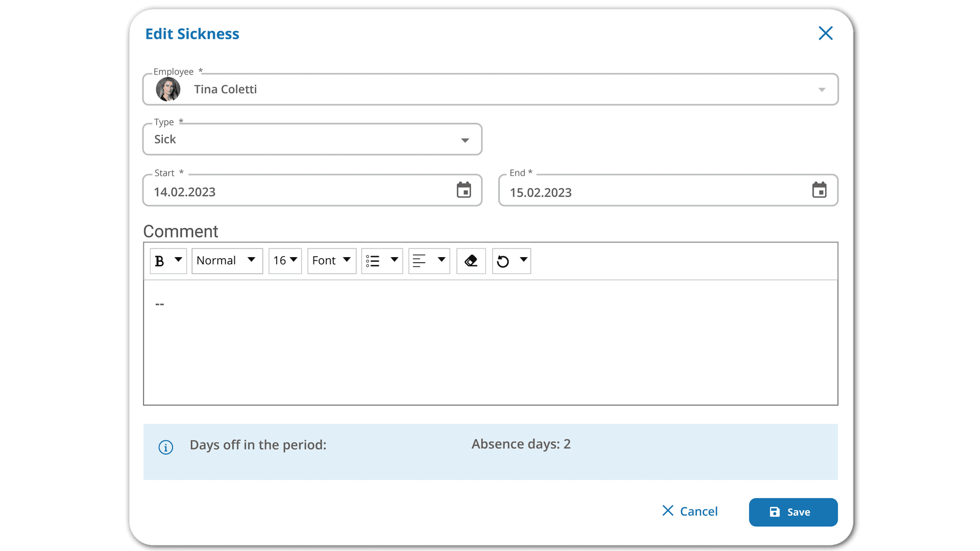Image resolution: width=980 pixels, height=551 pixels.
Task: Expand the undo options arrow
Action: [523, 260]
